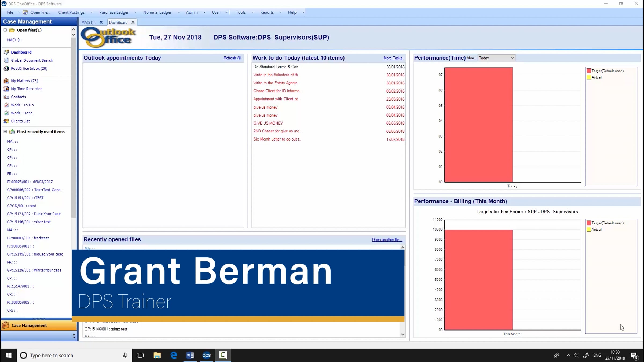Click Actual legend swatch in Time chart
The width and height of the screenshot is (644, 362).
[589, 77]
